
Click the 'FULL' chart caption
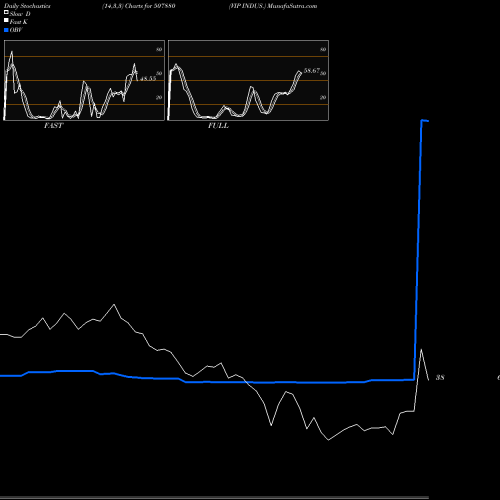coord(218,126)
